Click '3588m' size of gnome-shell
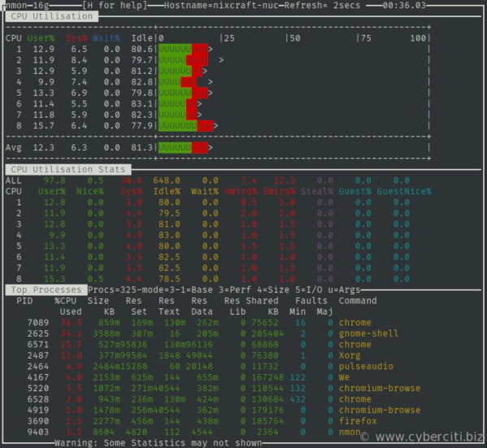This screenshot has height=448, width=487. click(x=107, y=333)
